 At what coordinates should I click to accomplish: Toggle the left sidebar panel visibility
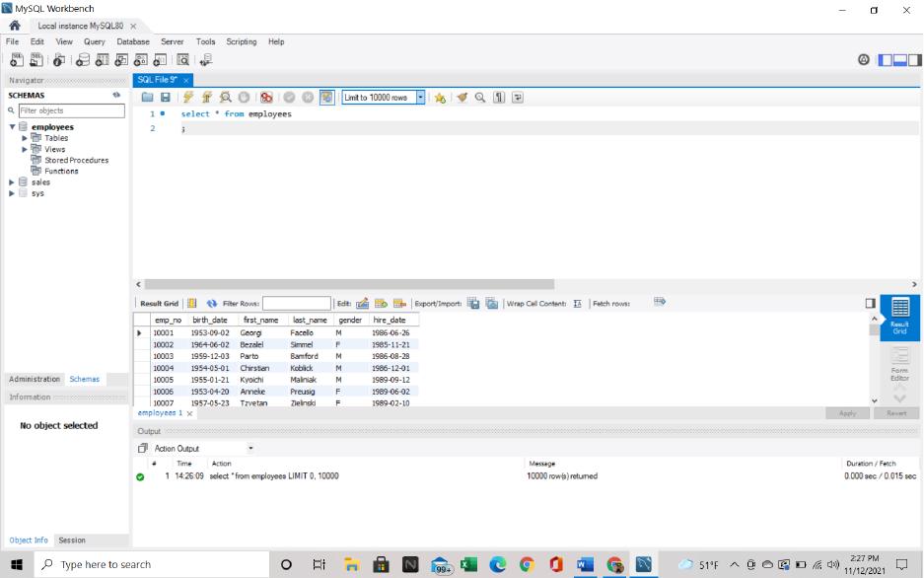886,60
